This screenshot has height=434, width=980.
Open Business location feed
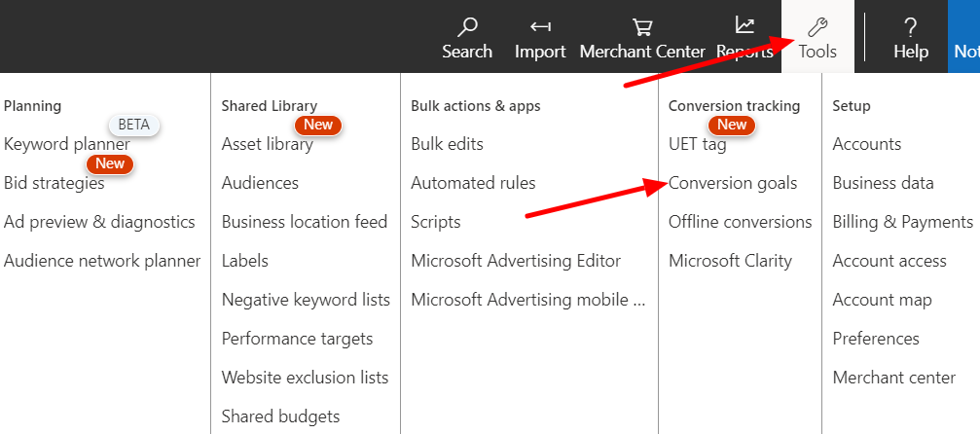tap(305, 222)
